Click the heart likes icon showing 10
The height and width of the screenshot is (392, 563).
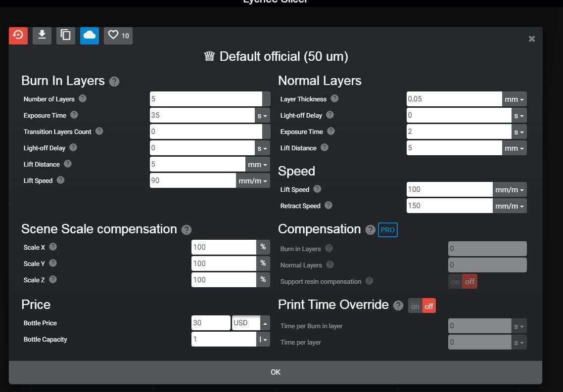coord(118,36)
